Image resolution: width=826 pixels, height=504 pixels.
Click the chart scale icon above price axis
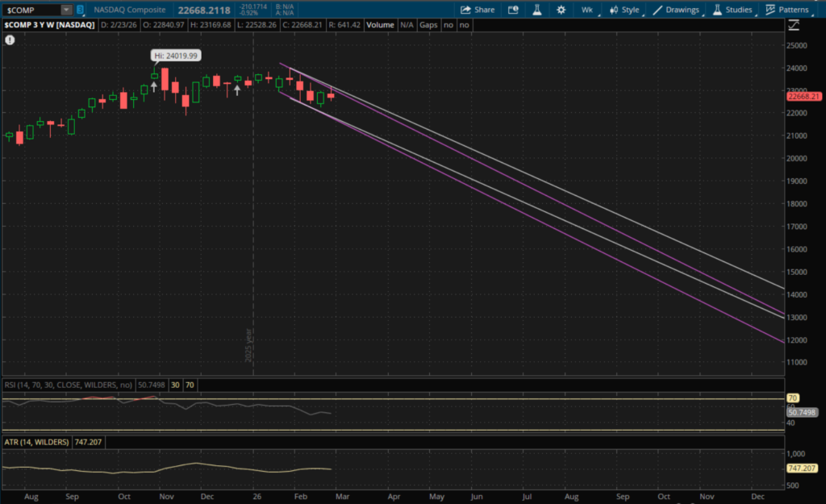pos(794,25)
